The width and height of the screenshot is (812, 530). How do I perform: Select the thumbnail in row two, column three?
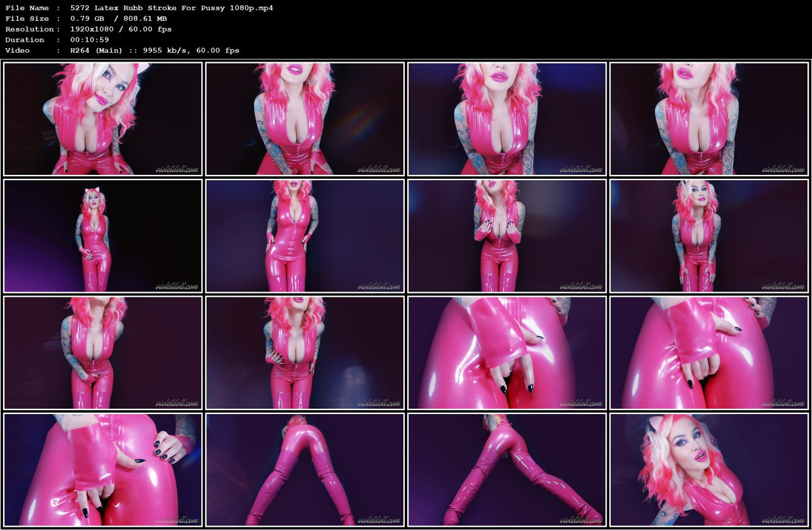click(507, 236)
